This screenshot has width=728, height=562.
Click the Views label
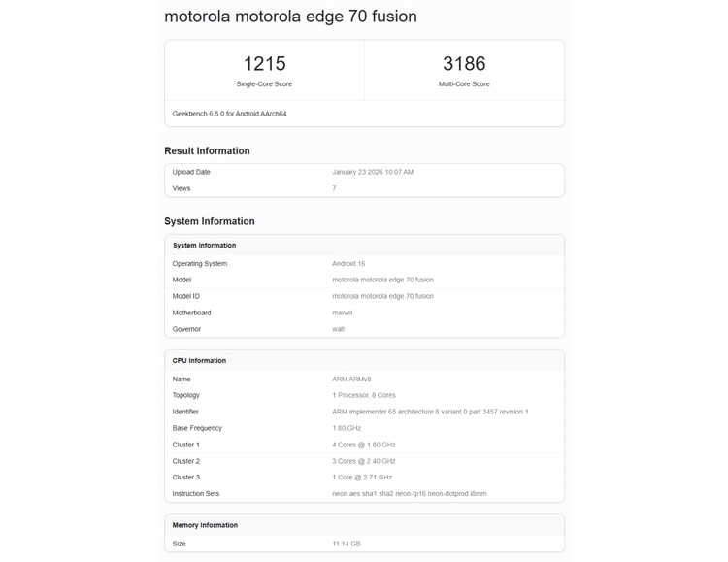pyautogui.click(x=182, y=188)
